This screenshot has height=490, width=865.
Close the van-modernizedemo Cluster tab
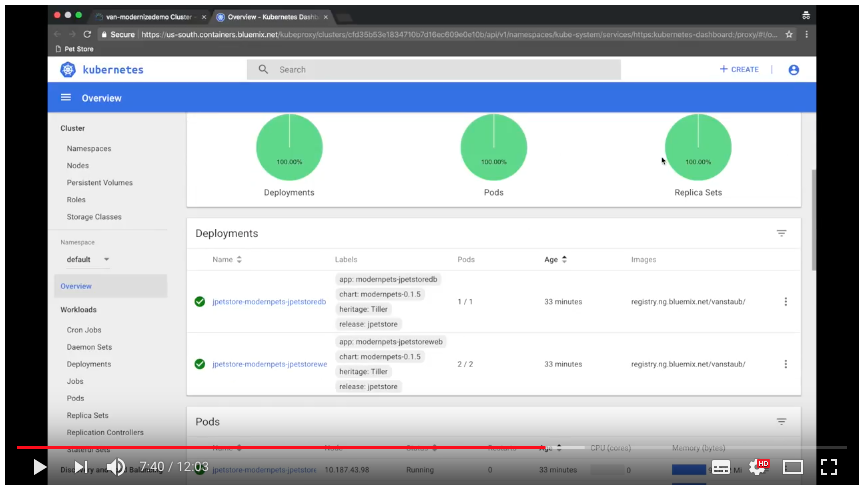(x=204, y=17)
